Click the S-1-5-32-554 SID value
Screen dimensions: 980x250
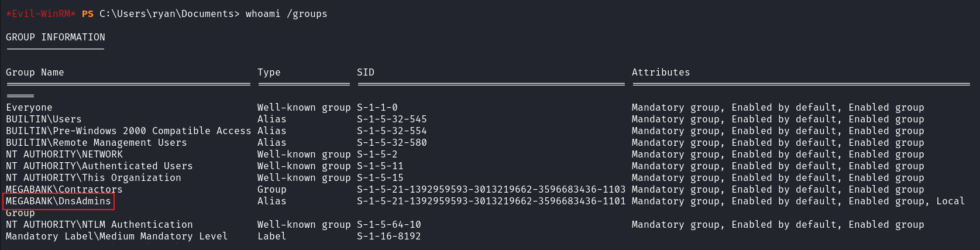(392, 131)
